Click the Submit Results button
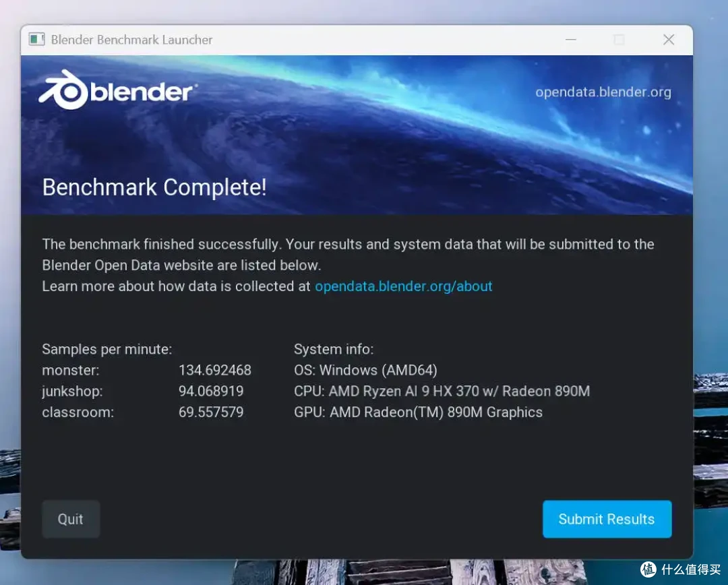 [x=607, y=518]
